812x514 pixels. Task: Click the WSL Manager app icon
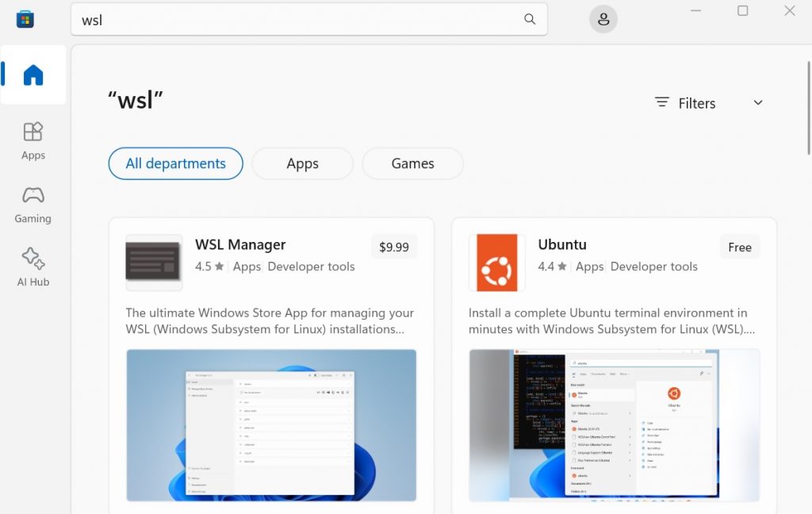pos(154,263)
